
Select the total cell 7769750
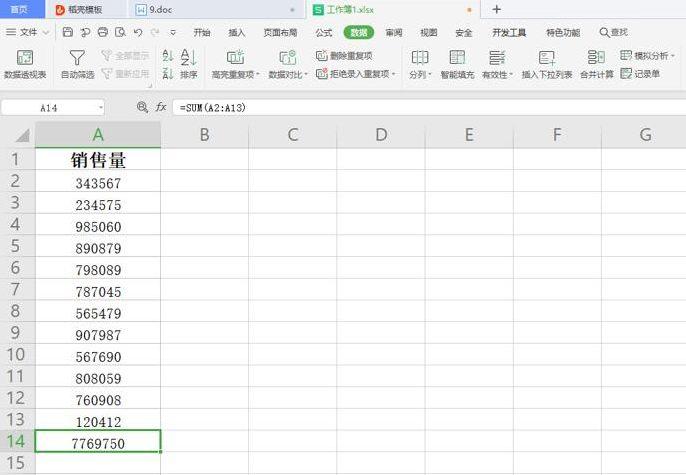point(98,441)
